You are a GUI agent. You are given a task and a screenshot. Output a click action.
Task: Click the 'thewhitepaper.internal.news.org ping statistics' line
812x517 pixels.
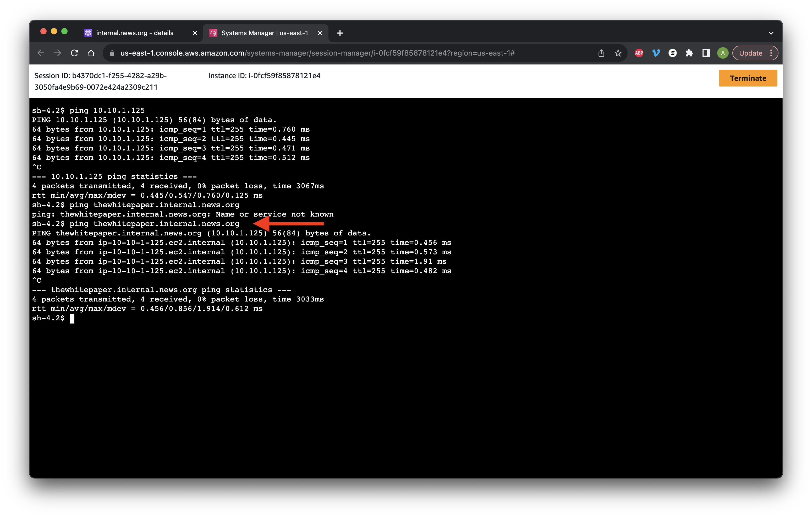161,290
